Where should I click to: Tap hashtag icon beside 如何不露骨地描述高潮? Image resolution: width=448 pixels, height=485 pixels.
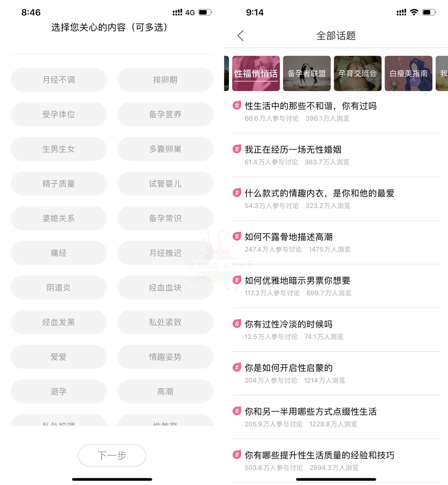pos(237,237)
